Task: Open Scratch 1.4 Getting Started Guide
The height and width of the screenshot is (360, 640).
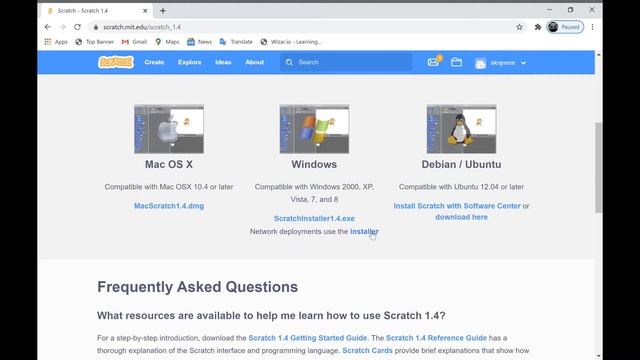Action: pos(308,338)
